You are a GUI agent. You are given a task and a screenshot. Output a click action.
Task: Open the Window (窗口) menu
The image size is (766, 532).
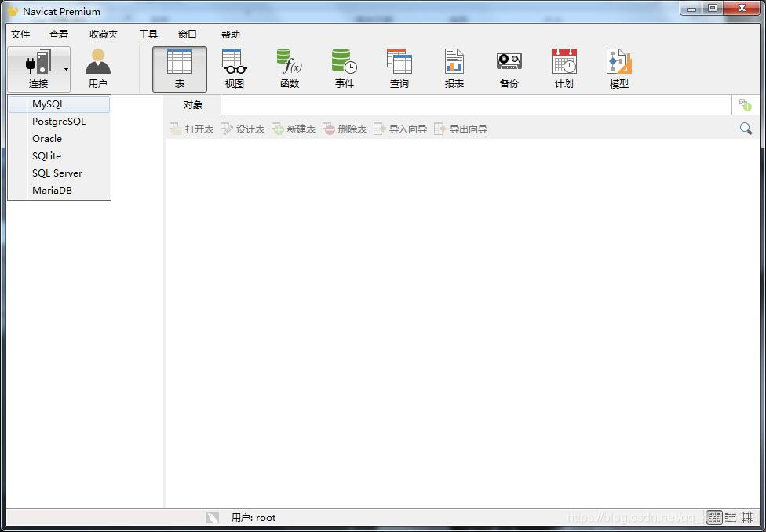[188, 35]
